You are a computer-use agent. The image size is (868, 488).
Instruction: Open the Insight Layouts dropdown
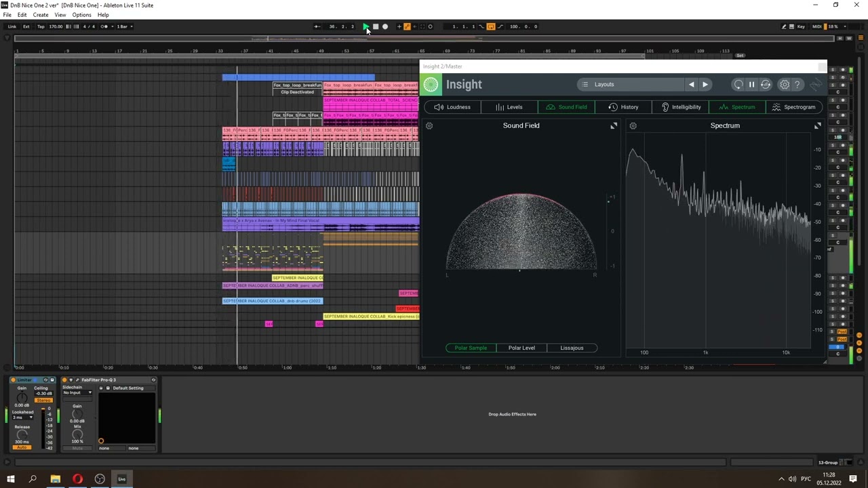(x=631, y=85)
